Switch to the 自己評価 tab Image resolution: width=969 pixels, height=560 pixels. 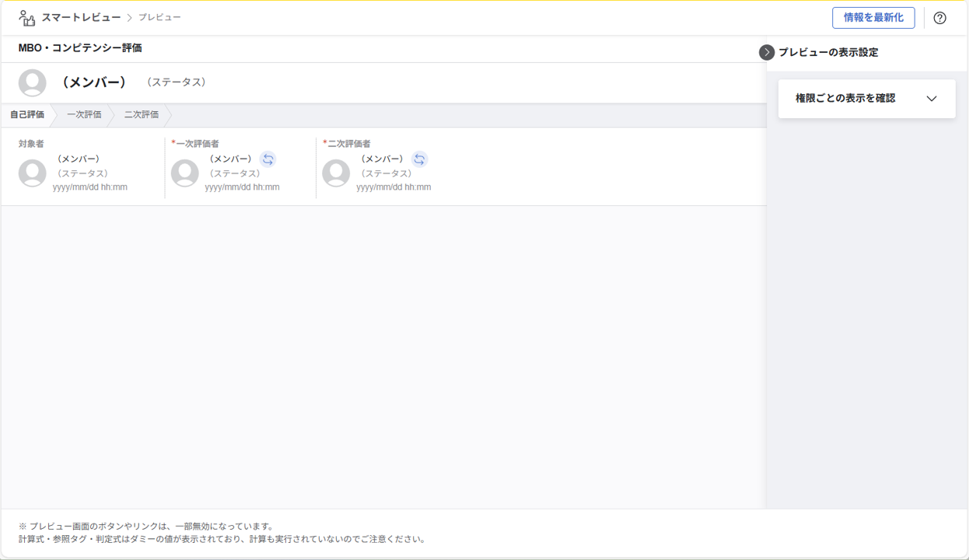click(x=27, y=114)
